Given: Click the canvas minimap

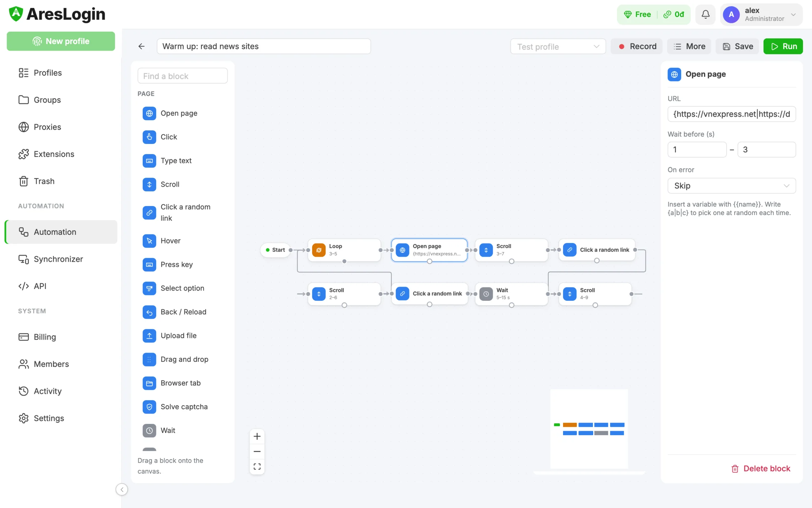Looking at the screenshot, I should [x=589, y=429].
